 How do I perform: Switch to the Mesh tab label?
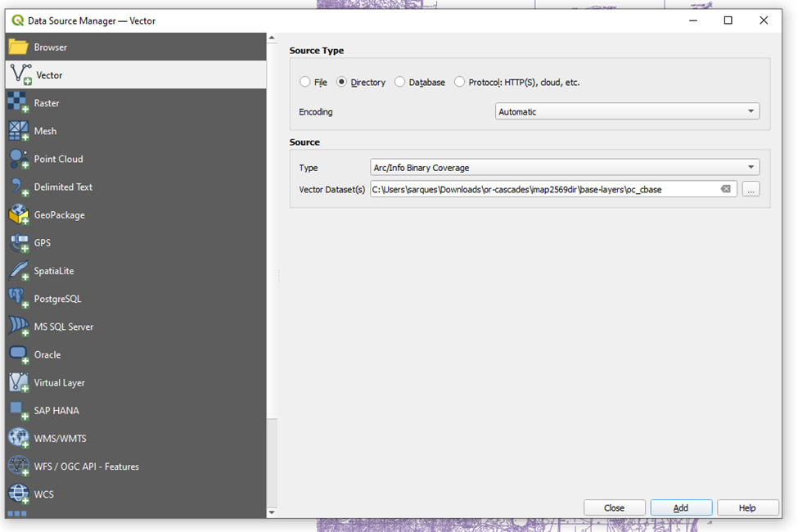click(x=45, y=131)
